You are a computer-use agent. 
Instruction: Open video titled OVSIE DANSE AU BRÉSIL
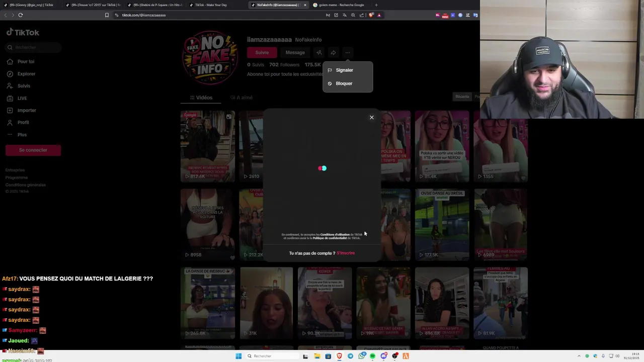click(x=442, y=224)
